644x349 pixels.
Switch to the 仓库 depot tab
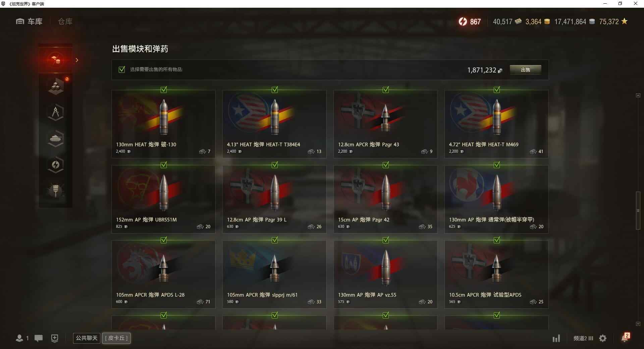65,21
